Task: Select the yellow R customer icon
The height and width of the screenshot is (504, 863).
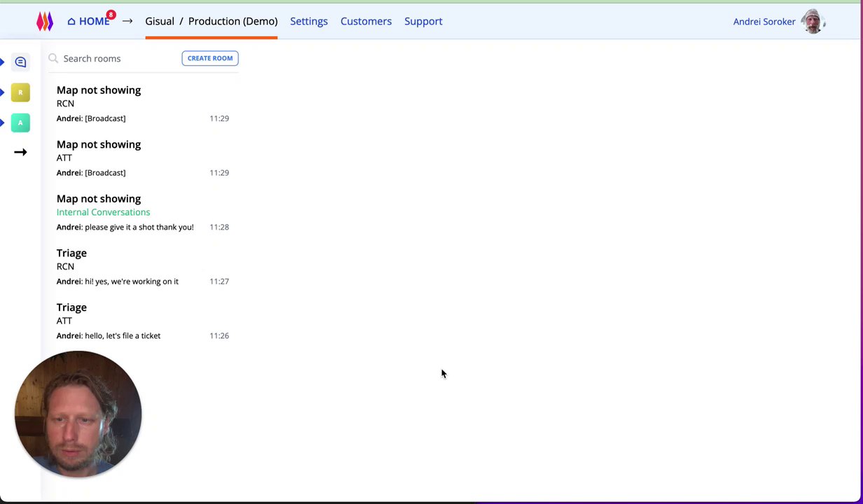Action: (x=20, y=92)
